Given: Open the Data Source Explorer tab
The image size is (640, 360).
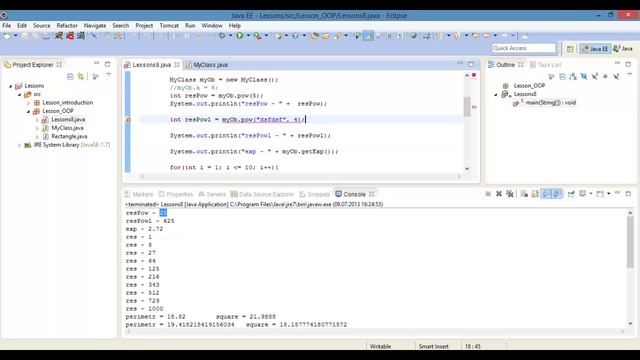Looking at the screenshot, I should [262, 194].
